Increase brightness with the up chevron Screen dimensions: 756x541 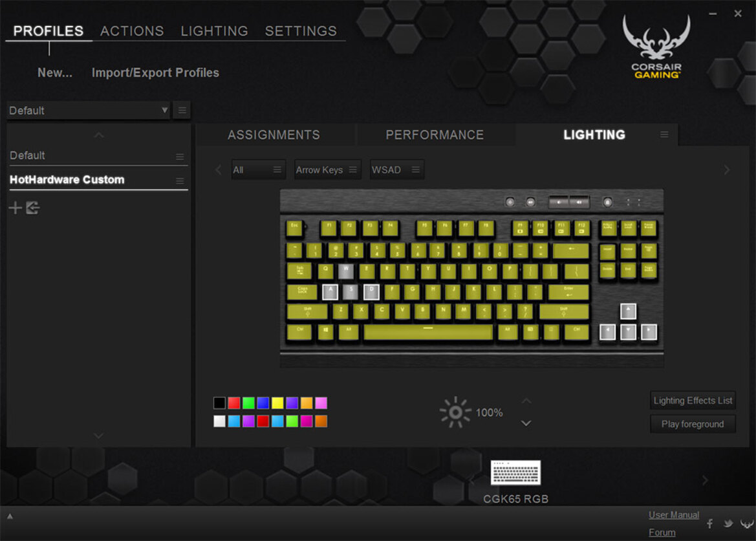[526, 401]
